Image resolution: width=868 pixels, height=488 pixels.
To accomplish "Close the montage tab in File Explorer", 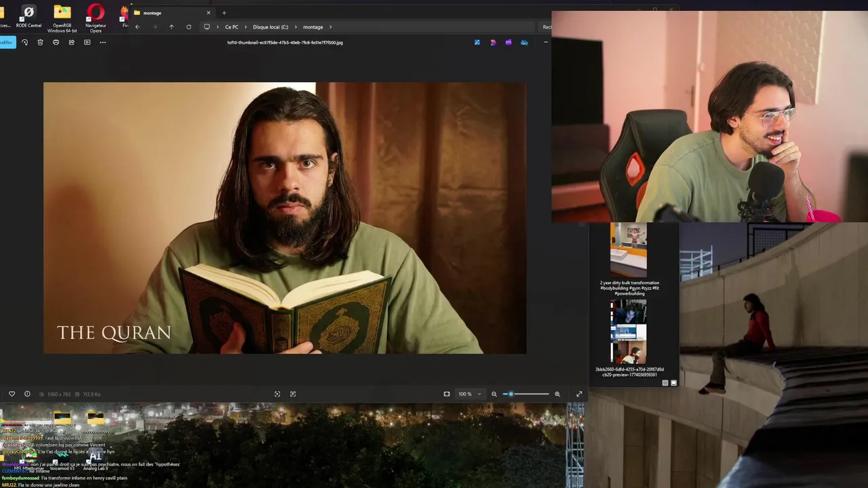I will (x=208, y=13).
